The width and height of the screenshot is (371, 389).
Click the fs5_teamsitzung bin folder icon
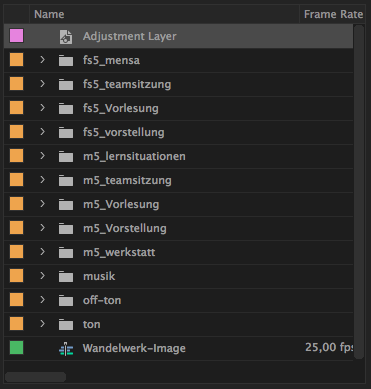pyautogui.click(x=66, y=85)
